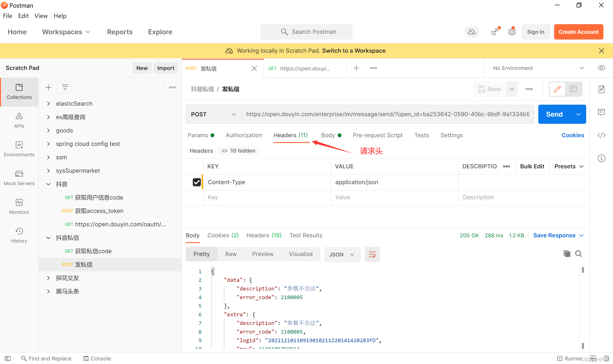Open the Send button dropdown arrow
This screenshot has height=364, width=613.
pos(579,114)
